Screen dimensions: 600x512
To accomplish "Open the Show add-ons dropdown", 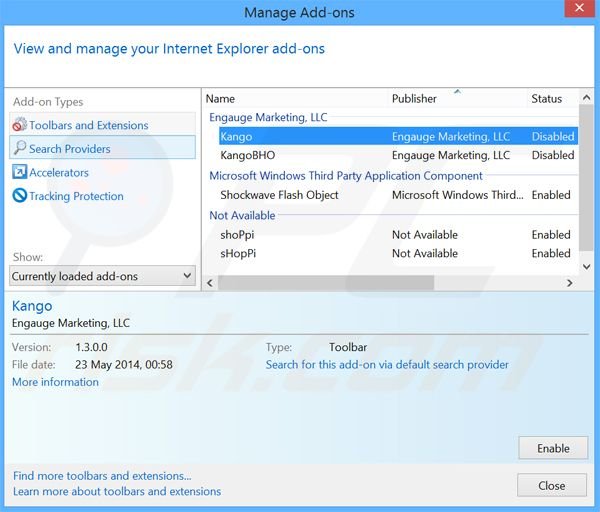I will 103,276.
